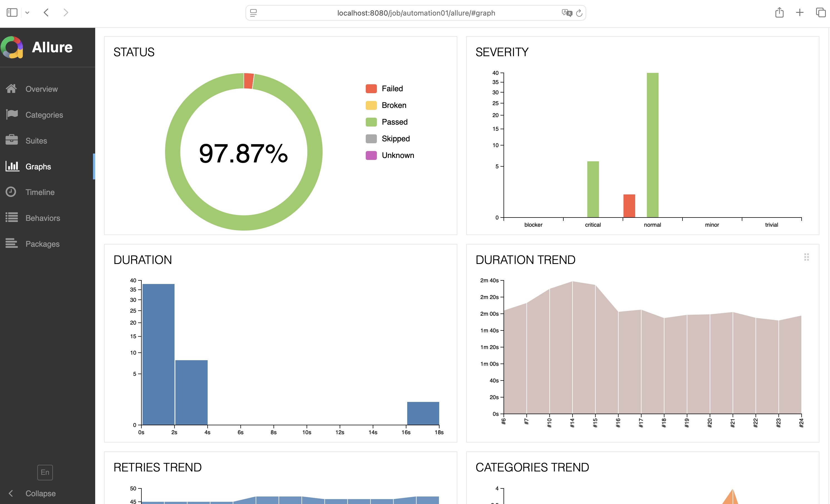The height and width of the screenshot is (504, 830).
Task: Click the browser Share icon
Action: [x=779, y=13]
